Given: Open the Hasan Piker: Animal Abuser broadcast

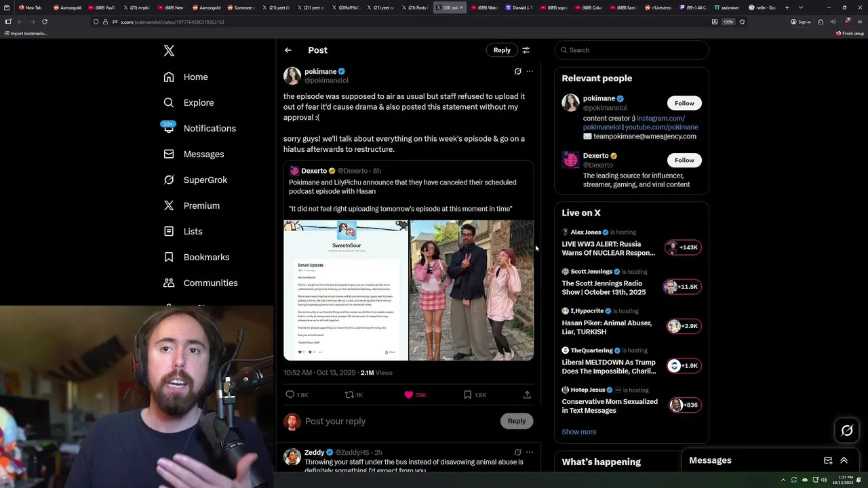Looking at the screenshot, I should [606, 327].
